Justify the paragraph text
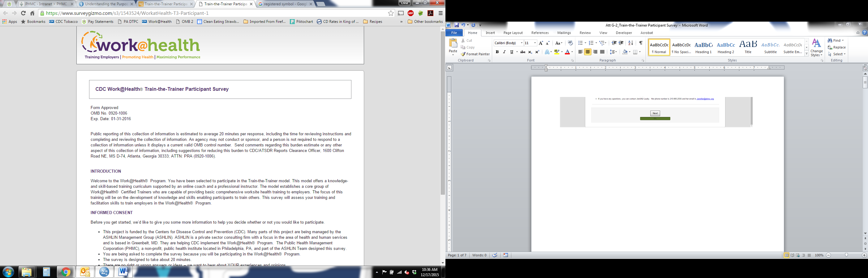Image resolution: width=868 pixels, height=278 pixels. [x=602, y=52]
